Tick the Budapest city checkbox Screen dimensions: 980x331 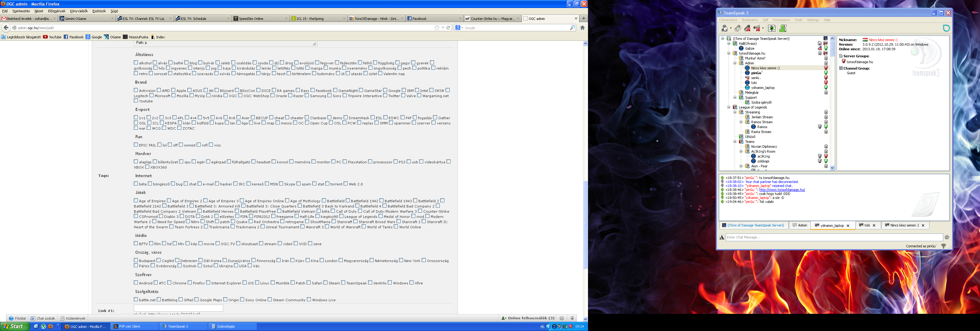[x=136, y=260]
